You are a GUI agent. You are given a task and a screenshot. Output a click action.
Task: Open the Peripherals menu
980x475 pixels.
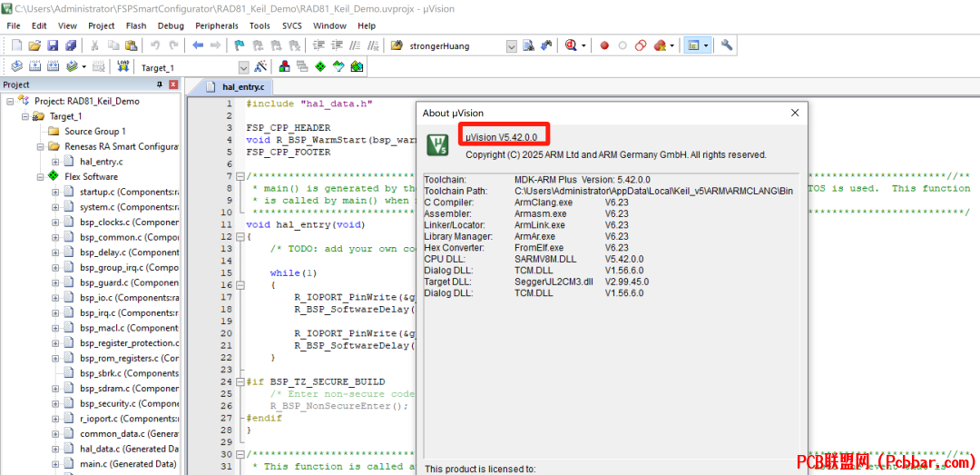coord(216,25)
